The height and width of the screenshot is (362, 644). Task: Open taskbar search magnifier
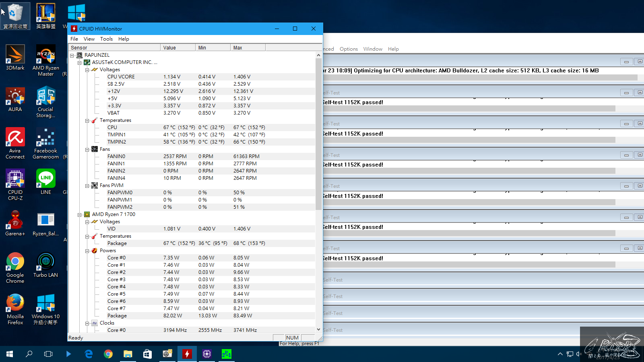pos(29,354)
